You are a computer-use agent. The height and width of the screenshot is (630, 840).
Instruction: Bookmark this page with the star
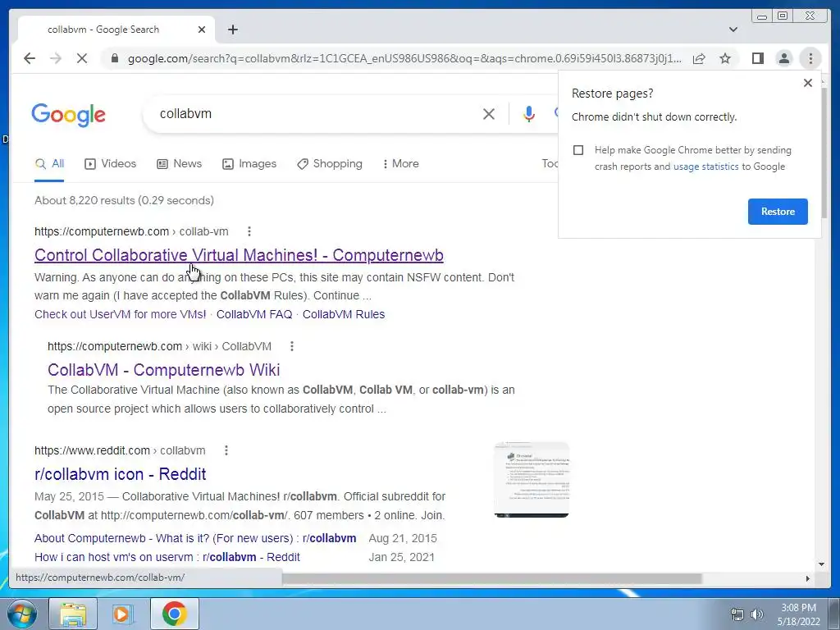[725, 58]
